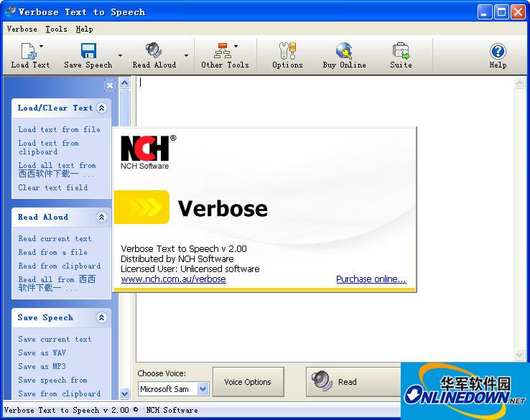This screenshot has width=530, height=420.
Task: Click Load text from clipboard link
Action: click(48, 147)
